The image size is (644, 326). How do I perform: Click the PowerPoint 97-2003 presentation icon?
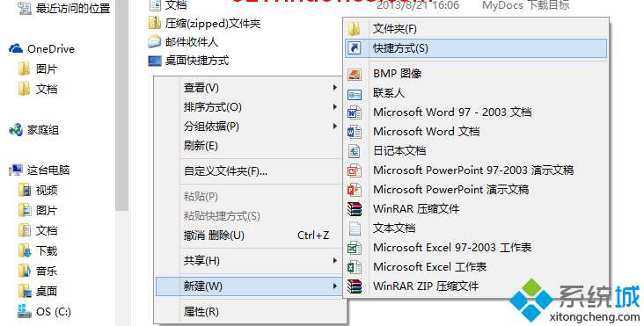354,170
